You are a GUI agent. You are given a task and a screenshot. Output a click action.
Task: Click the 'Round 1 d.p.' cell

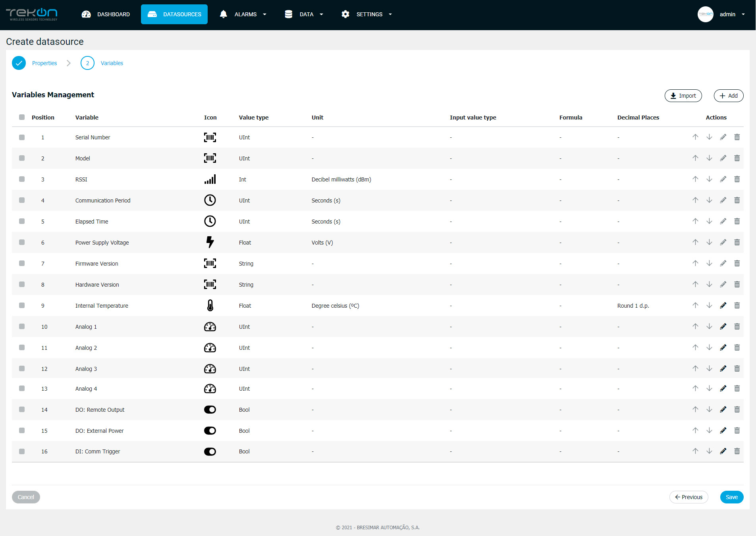coord(633,306)
